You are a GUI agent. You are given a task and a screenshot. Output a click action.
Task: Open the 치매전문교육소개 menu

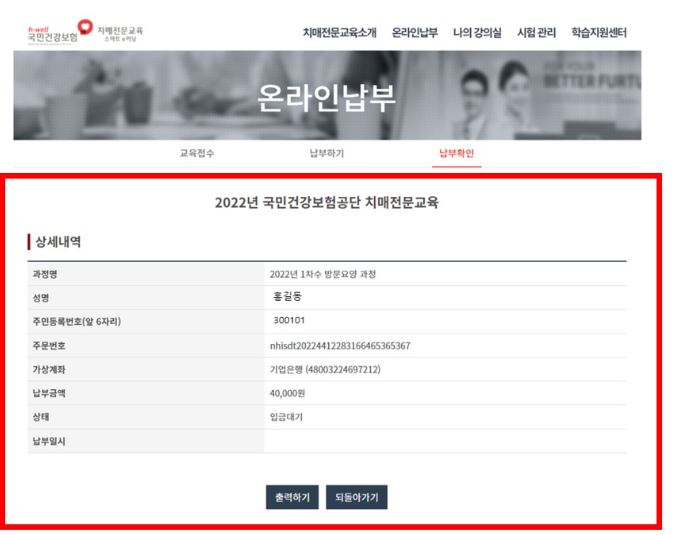coord(339,32)
